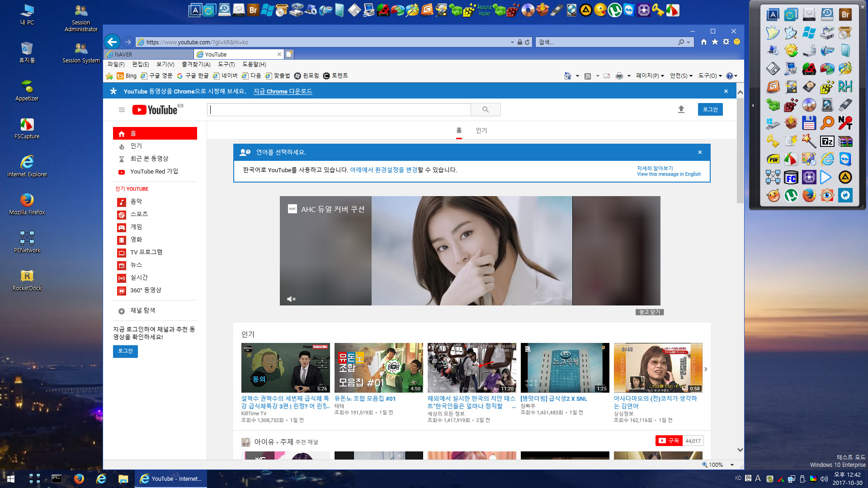Click the YouTube search magnifier button
Viewport: 868px width, 488px height.
tap(486, 109)
